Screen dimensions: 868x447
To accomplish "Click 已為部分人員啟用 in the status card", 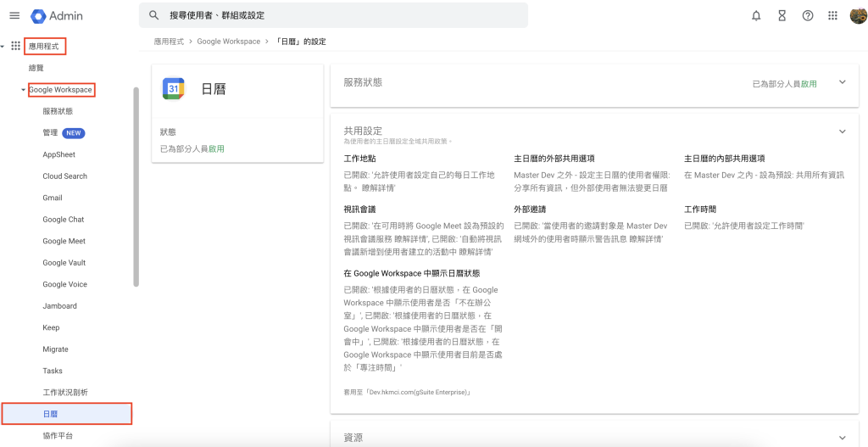I will [x=192, y=148].
